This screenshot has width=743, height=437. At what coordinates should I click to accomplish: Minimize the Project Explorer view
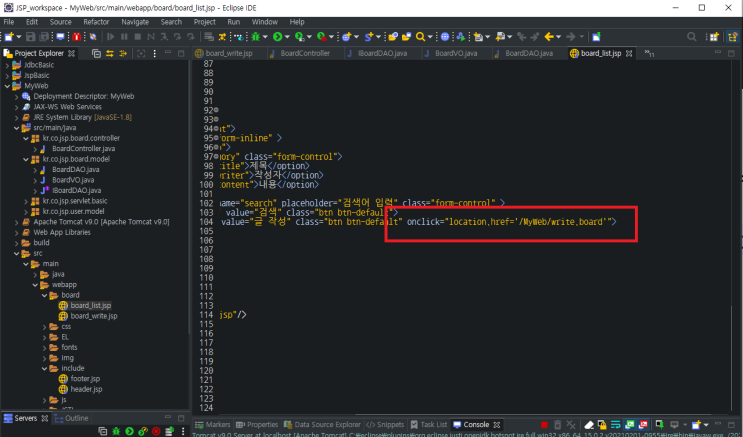pyautogui.click(x=168, y=53)
